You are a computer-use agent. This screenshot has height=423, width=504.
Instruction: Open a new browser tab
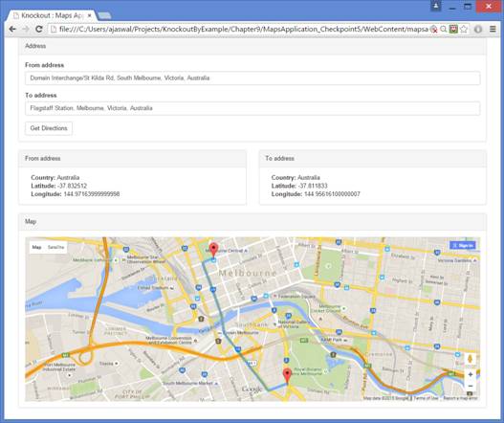104,15
